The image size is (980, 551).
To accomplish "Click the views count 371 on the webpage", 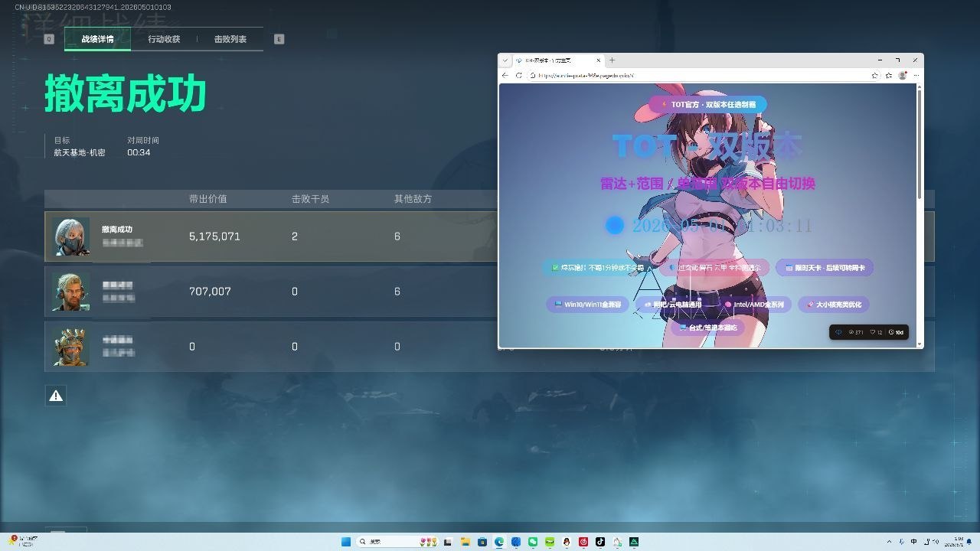I will pyautogui.click(x=856, y=332).
